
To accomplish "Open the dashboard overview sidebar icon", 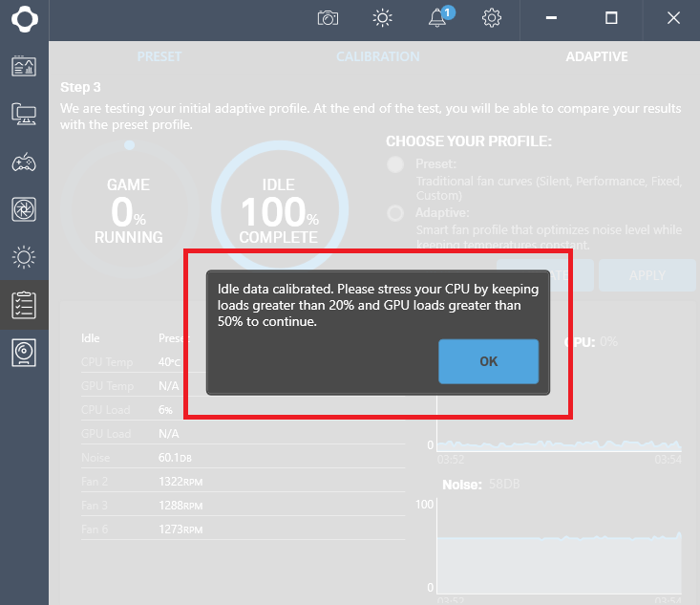I will click(x=24, y=67).
